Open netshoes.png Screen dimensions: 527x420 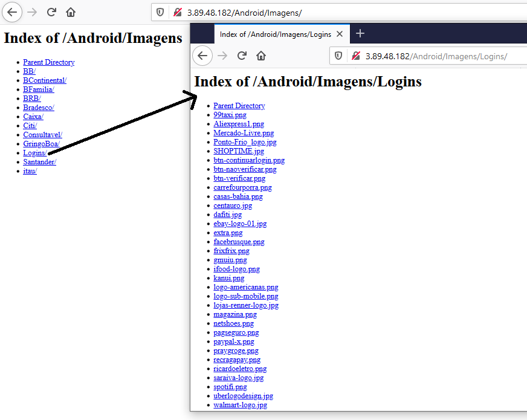click(x=234, y=323)
